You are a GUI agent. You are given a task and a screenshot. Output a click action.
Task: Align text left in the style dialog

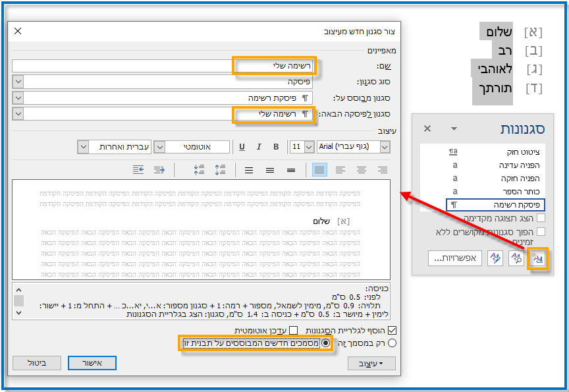point(340,170)
